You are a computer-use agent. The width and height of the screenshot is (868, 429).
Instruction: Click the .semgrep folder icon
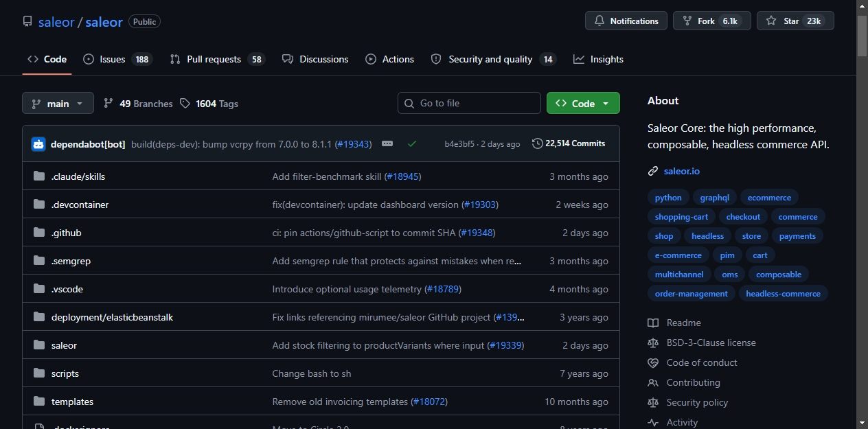(x=39, y=261)
